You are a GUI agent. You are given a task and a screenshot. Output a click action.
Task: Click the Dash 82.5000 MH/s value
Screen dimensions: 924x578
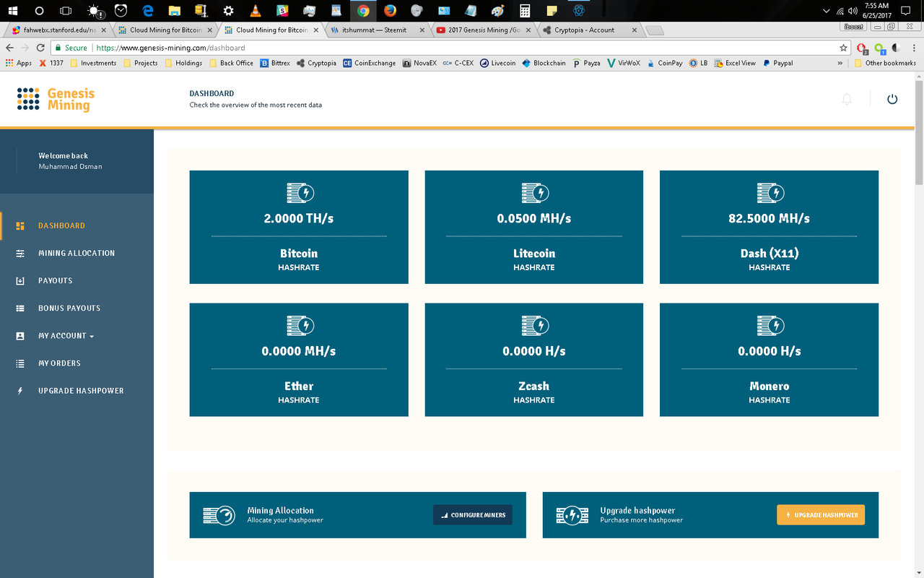[770, 218]
